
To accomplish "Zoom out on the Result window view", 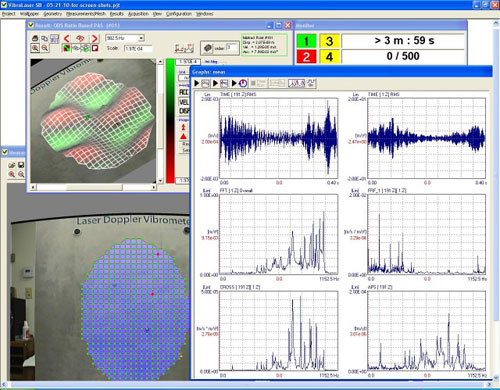I will (44, 48).
